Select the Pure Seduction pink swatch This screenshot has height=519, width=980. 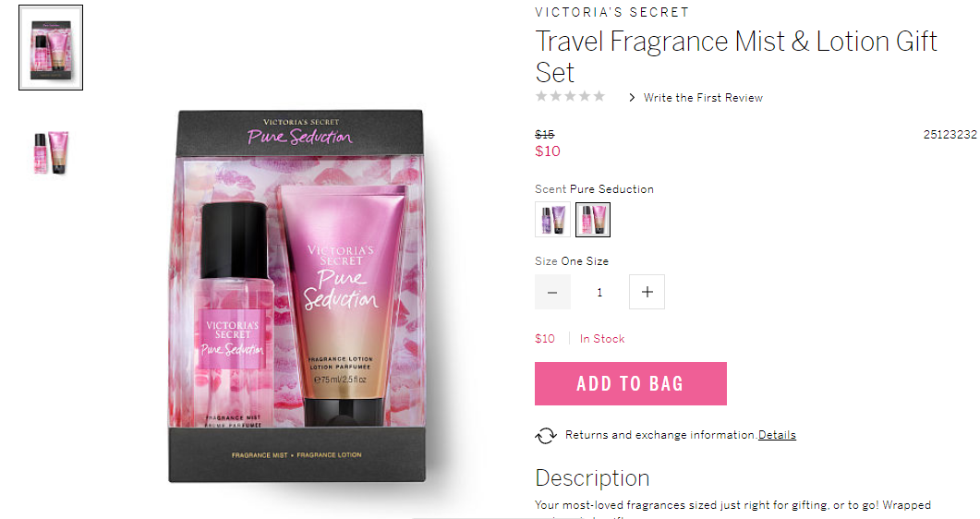(x=592, y=220)
